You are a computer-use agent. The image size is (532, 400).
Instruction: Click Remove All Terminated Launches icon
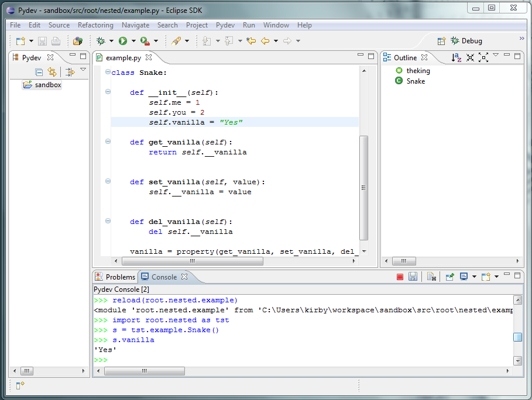(431, 277)
